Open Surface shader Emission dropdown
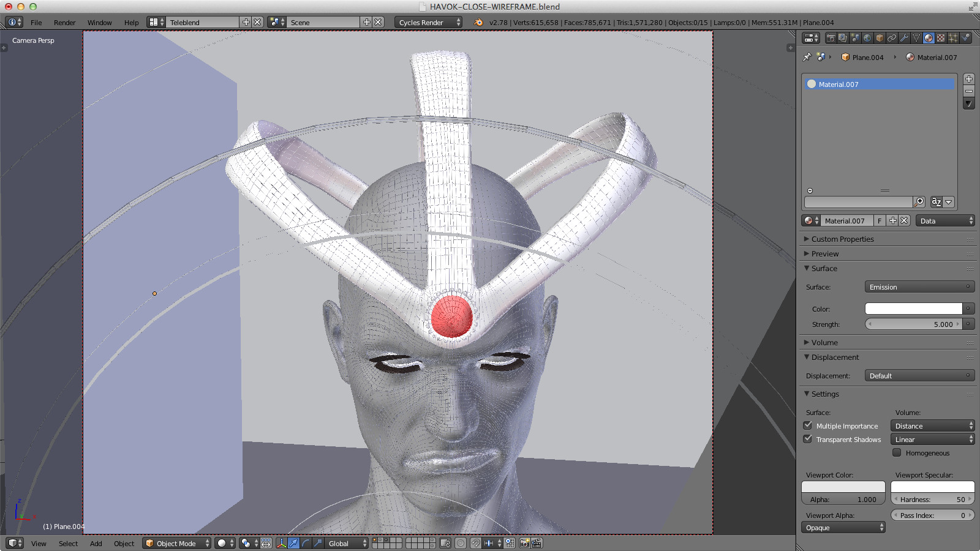The height and width of the screenshot is (551, 980). (919, 287)
